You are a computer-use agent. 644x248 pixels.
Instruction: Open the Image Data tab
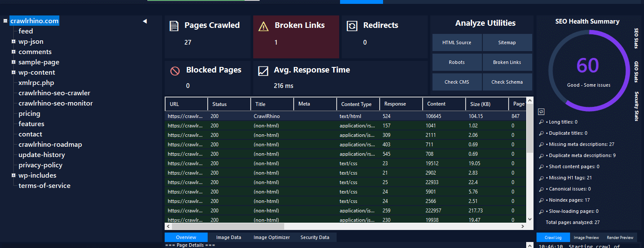point(229,237)
